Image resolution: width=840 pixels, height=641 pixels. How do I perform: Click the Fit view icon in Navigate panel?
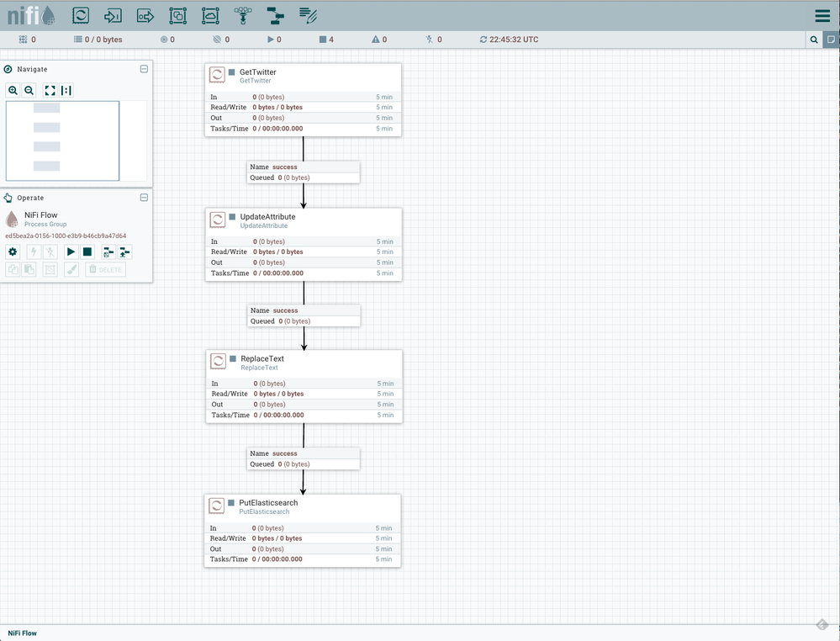50,90
